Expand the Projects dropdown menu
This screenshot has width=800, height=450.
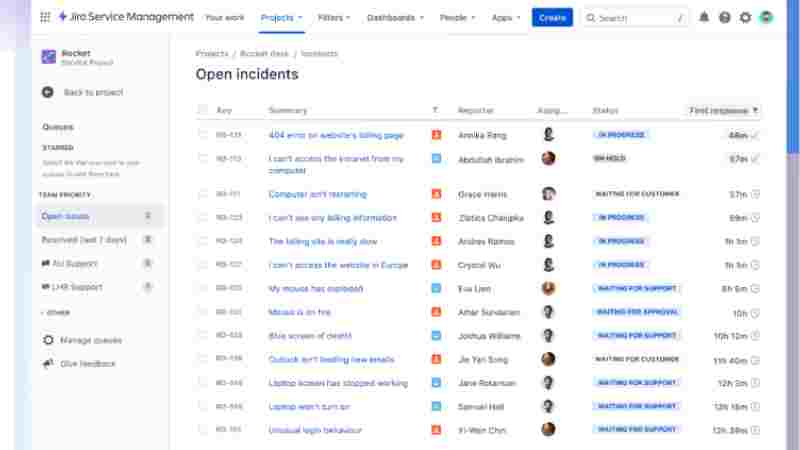282,17
